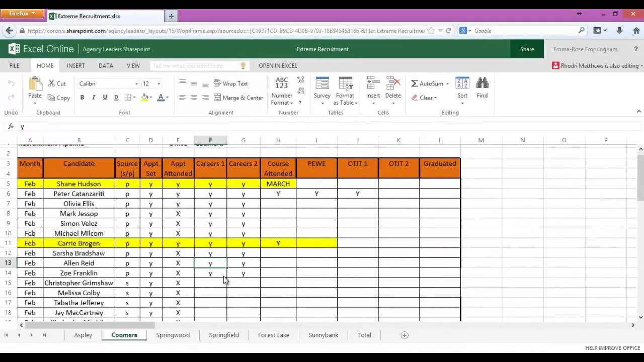
Task: Click the Share button
Action: point(527,49)
